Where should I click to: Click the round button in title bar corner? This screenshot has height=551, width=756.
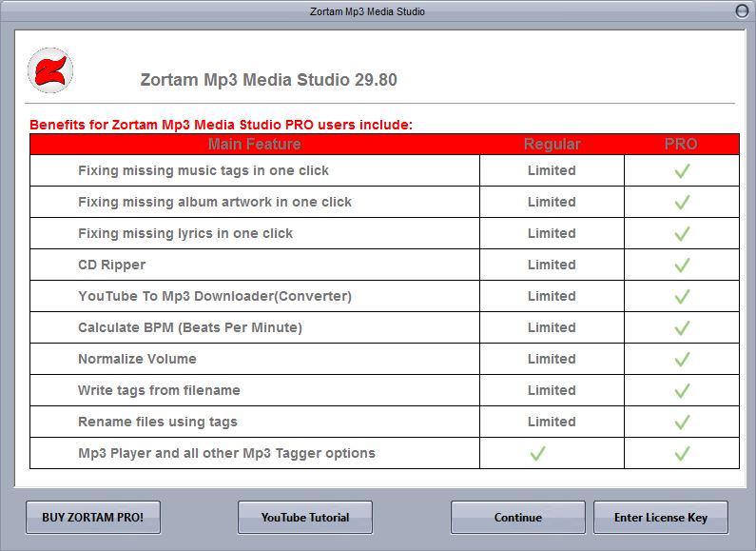[x=742, y=10]
